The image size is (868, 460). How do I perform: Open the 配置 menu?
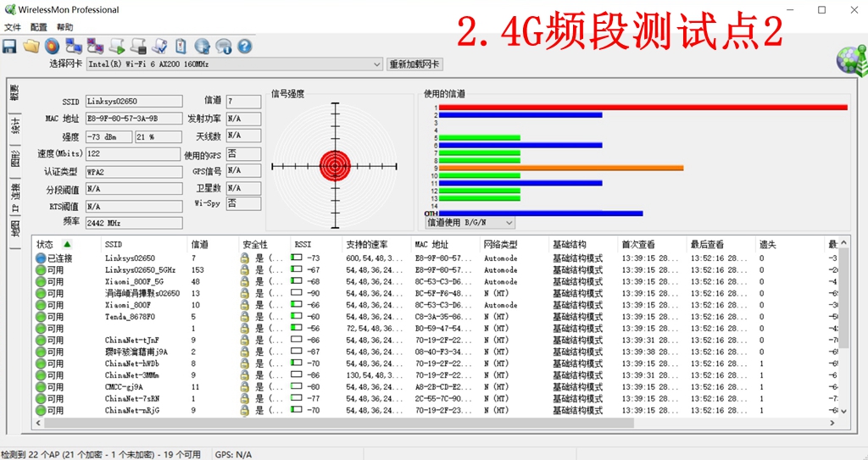(x=39, y=27)
